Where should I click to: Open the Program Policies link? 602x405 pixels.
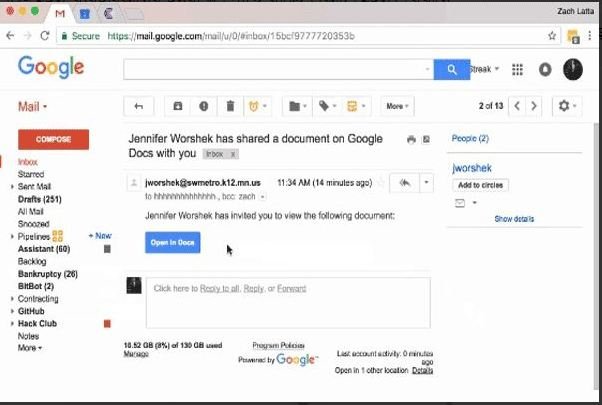(x=278, y=345)
